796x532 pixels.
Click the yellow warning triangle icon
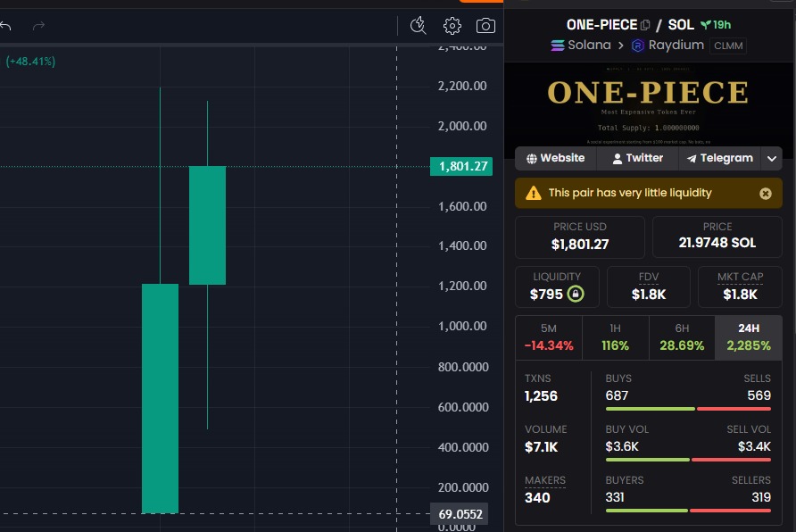533,193
